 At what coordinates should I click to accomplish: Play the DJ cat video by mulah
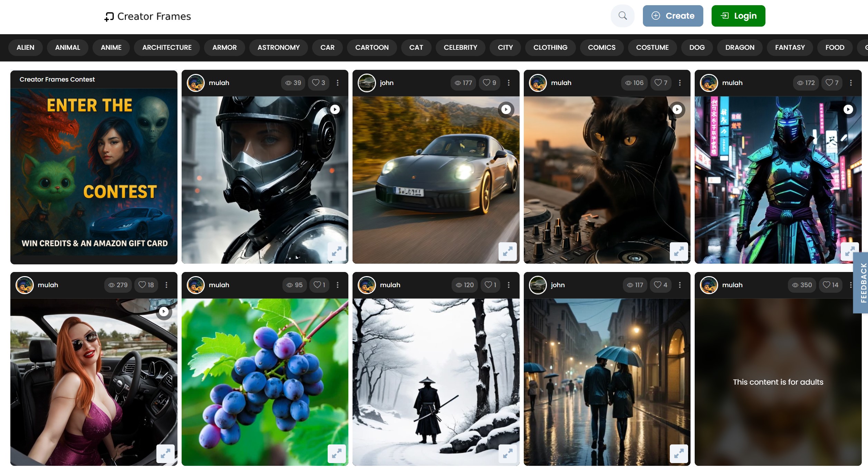pos(677,109)
